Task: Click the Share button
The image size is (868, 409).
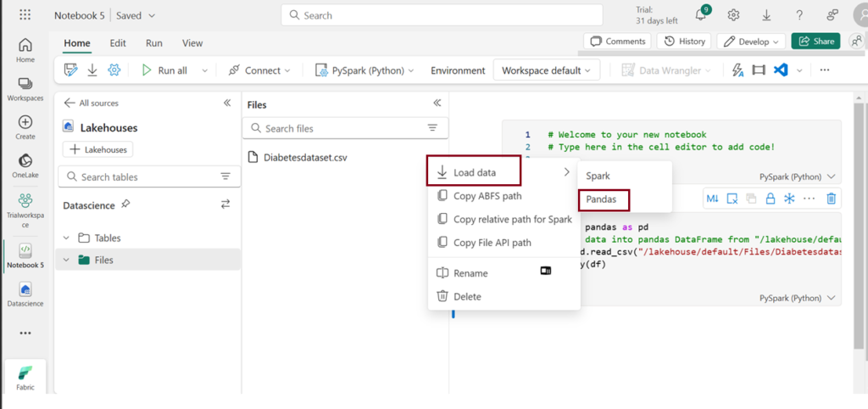Action: [815, 42]
